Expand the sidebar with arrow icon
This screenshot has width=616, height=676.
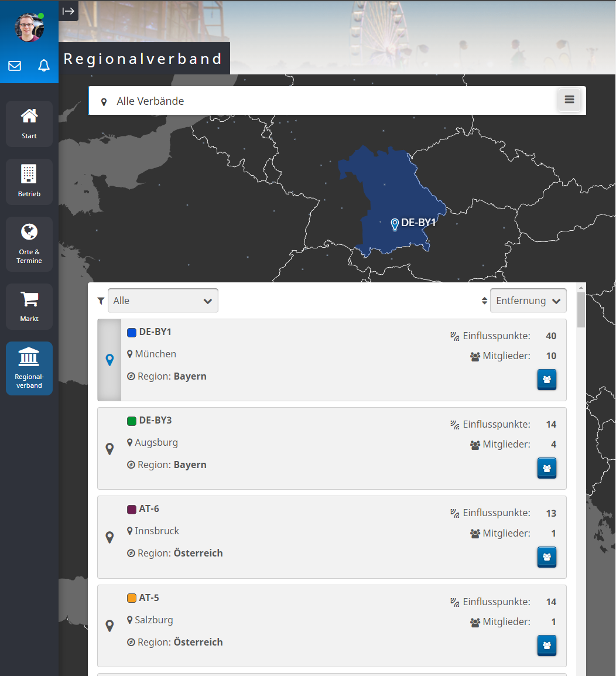point(69,11)
